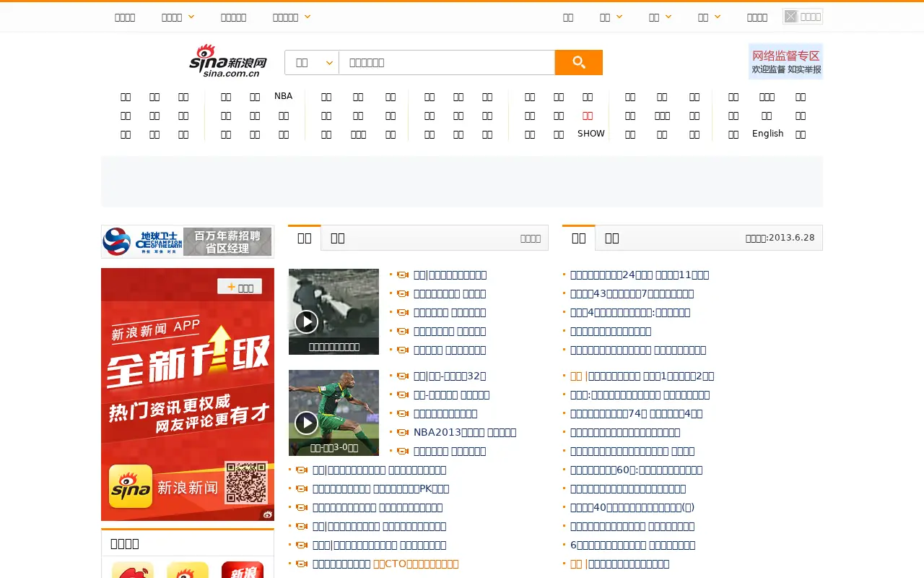This screenshot has width=924, height=578.
Task: Select the inactive tab beside the 2013.6.28 date
Action: (x=611, y=238)
